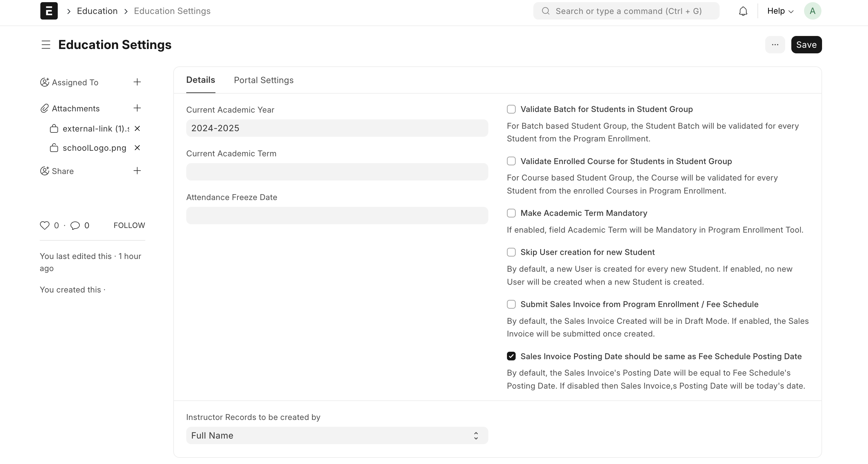Expand the Help menu
The image size is (868, 464).
[x=780, y=11]
